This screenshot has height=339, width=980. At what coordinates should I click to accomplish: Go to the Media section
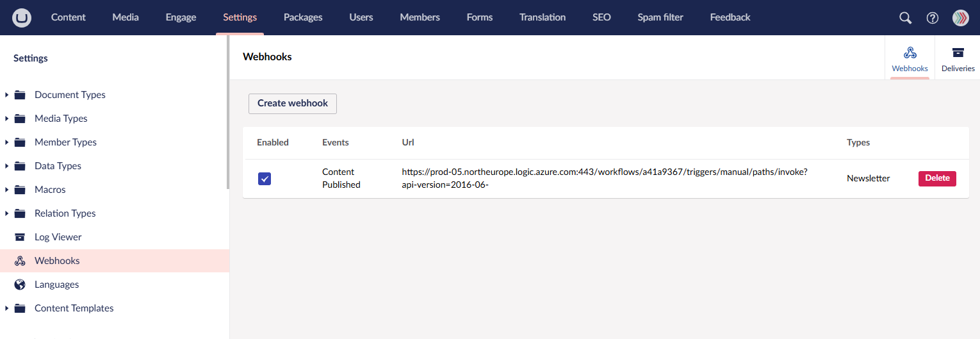coord(126,17)
